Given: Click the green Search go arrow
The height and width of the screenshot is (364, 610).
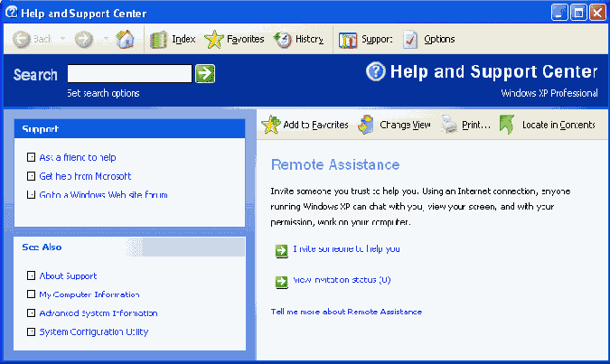Looking at the screenshot, I should click(205, 73).
